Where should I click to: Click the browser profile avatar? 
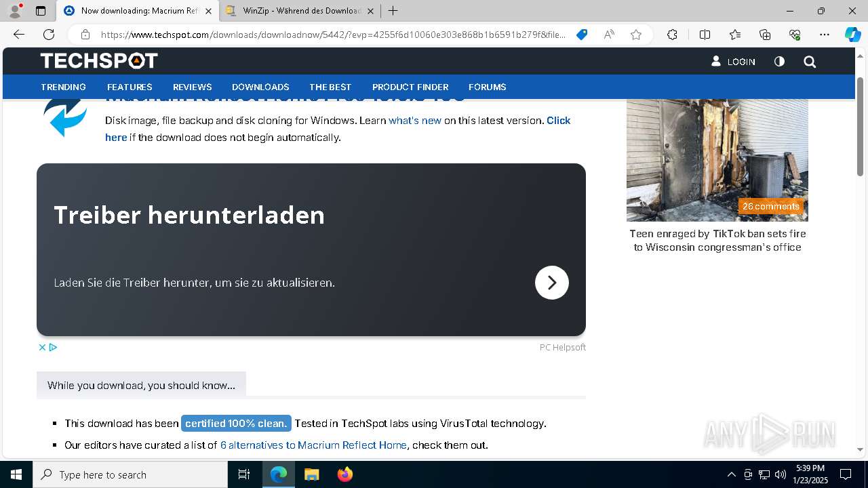(14, 11)
